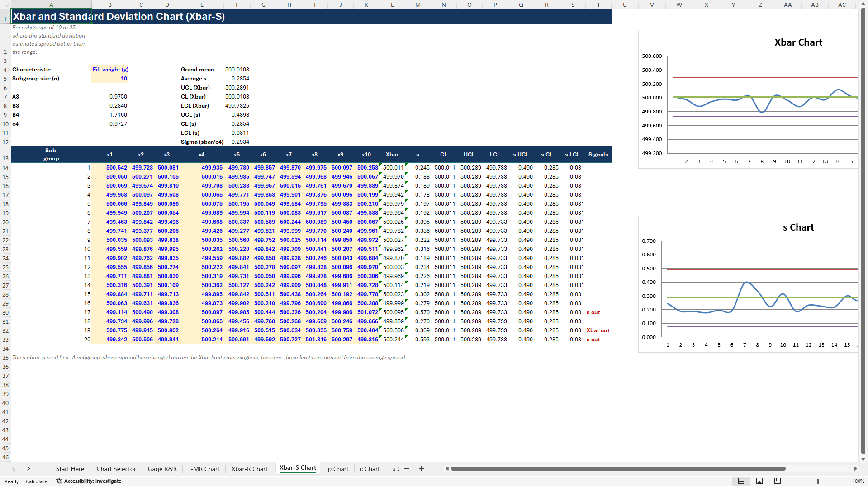Select LCL (s) value 0.0811
Screen dimensions: 868x486
(237, 132)
